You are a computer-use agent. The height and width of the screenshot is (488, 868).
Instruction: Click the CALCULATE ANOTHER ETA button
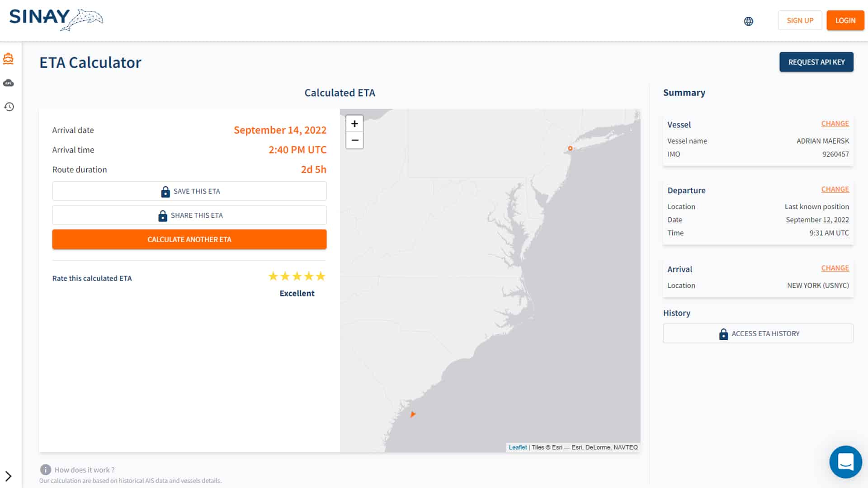point(189,239)
